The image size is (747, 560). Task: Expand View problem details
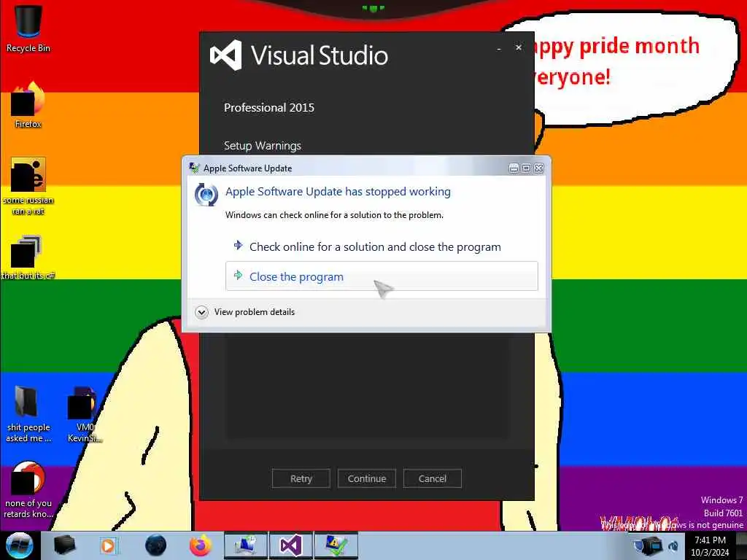pos(245,312)
